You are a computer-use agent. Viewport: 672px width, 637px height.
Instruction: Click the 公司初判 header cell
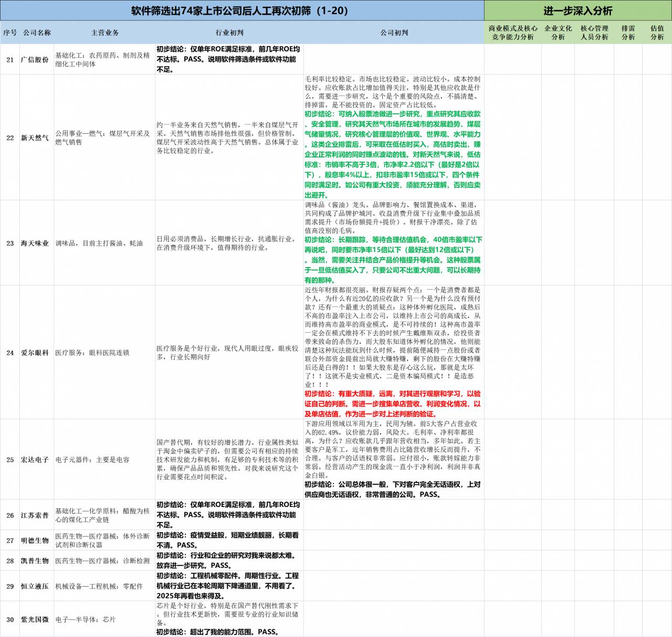pyautogui.click(x=394, y=33)
